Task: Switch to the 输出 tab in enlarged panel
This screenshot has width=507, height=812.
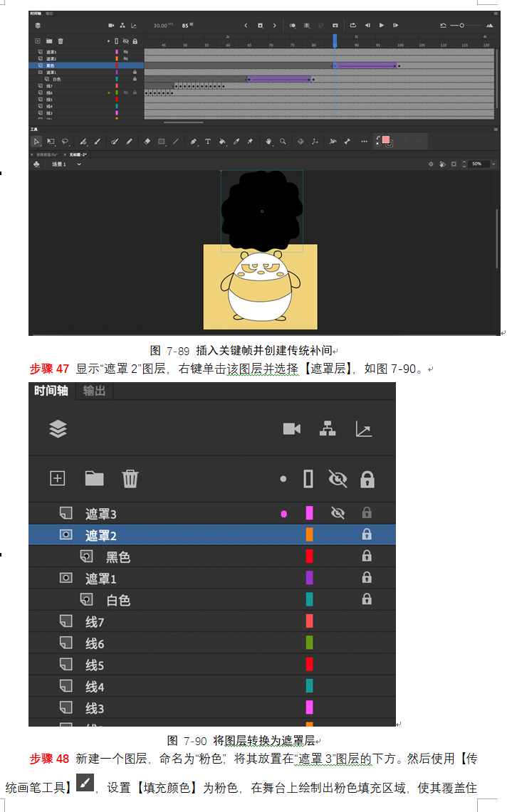Action: pos(94,391)
